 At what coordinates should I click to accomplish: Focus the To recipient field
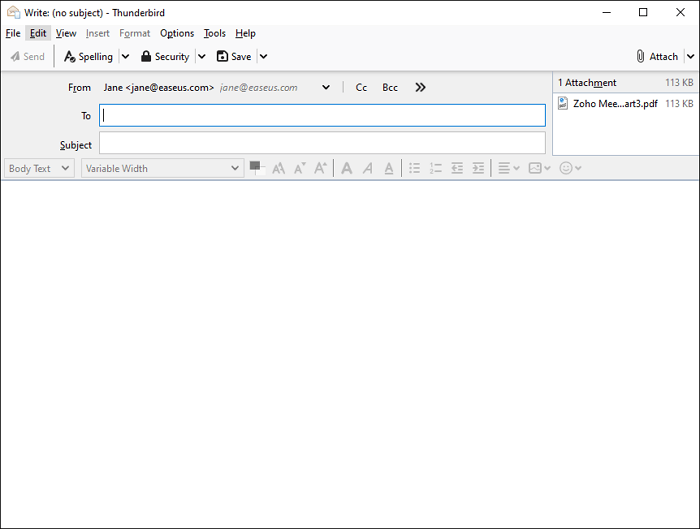(322, 116)
